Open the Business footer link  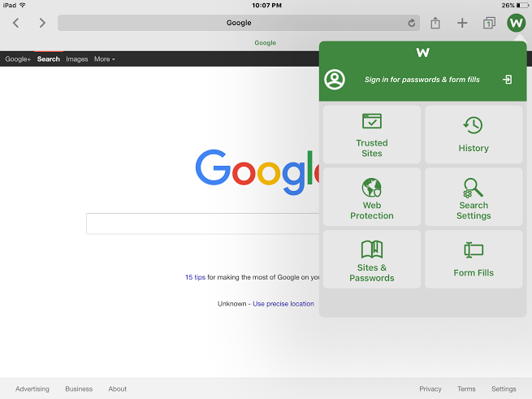coord(79,388)
